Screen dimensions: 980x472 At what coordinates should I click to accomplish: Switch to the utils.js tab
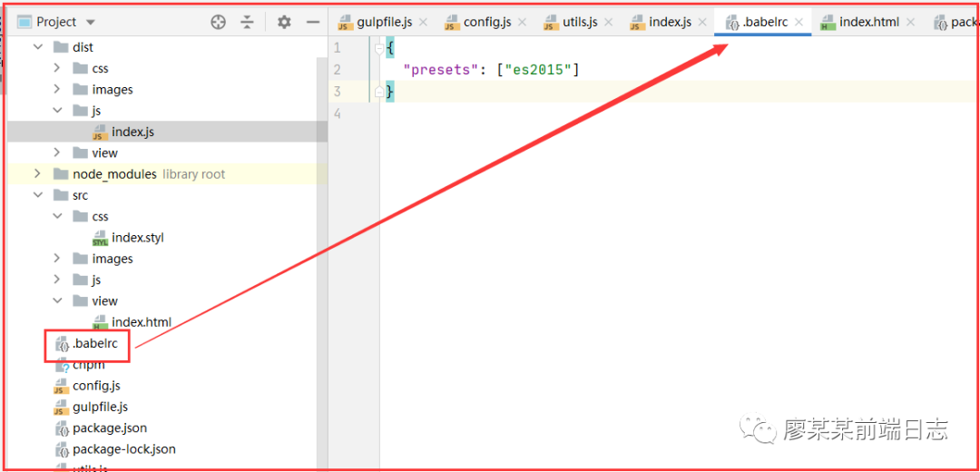tap(579, 22)
